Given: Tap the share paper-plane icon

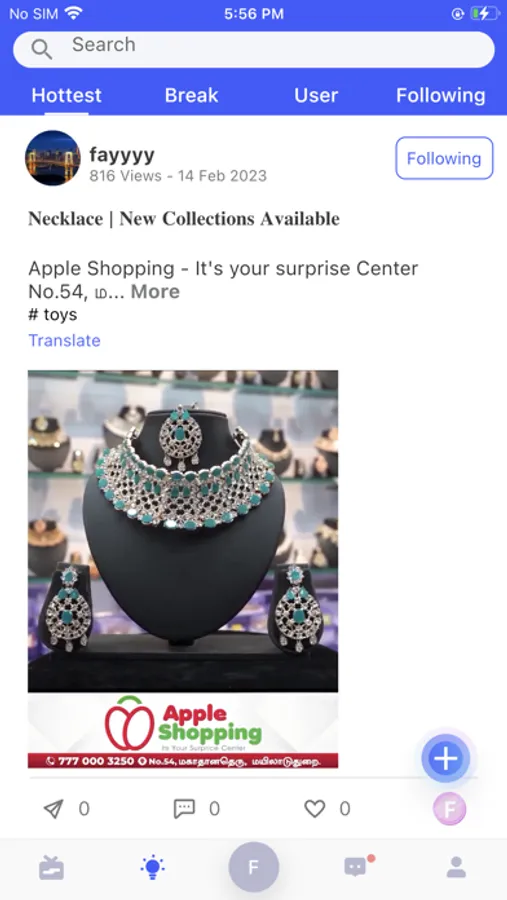Looking at the screenshot, I should pyautogui.click(x=53, y=809).
